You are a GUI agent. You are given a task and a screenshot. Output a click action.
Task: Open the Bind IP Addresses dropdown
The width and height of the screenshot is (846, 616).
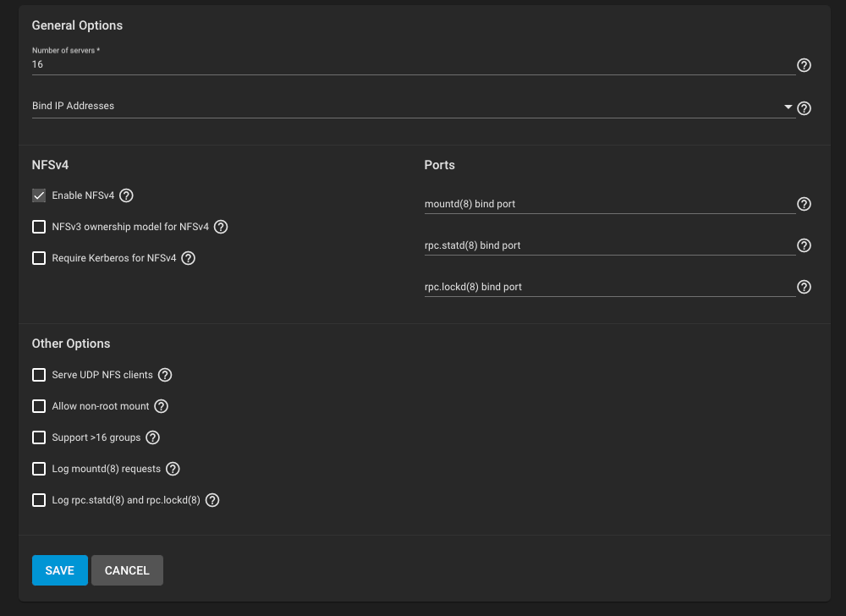click(x=788, y=108)
